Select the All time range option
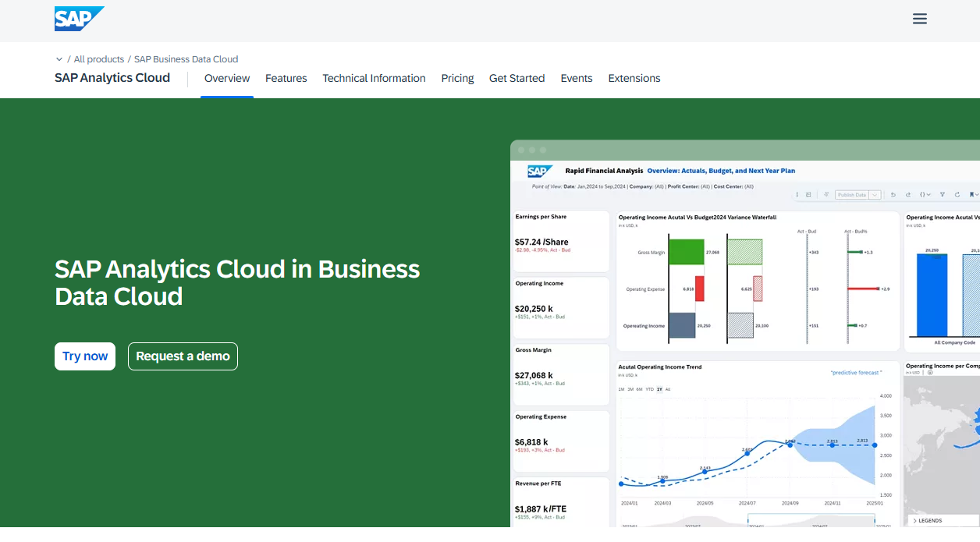Viewport: 980px width, 542px height. click(667, 388)
